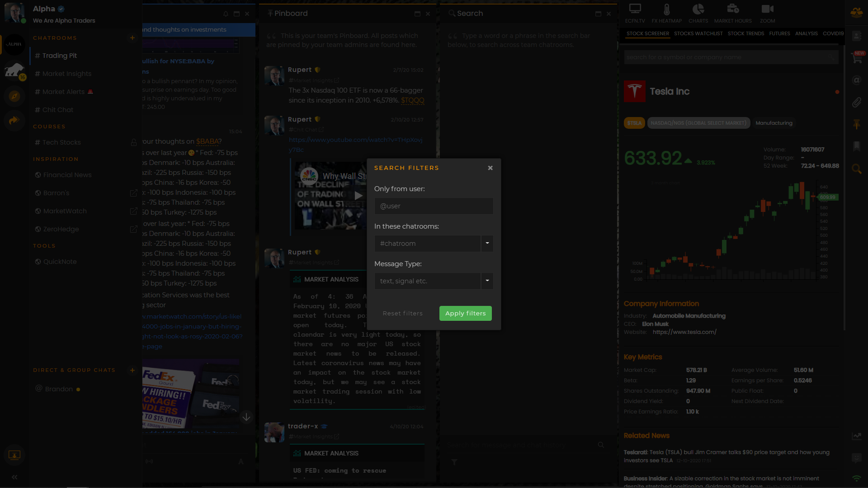
Task: Switch to COVID19 tab
Action: [833, 34]
